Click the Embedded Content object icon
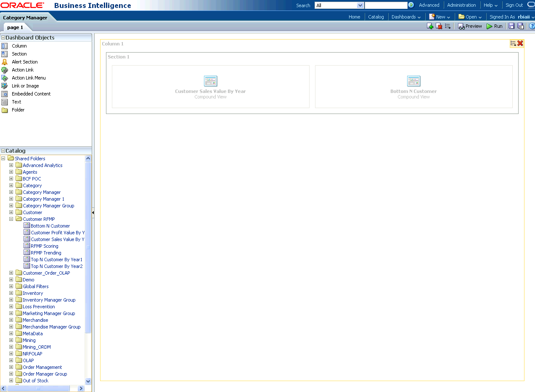535x392 pixels. 5,94
